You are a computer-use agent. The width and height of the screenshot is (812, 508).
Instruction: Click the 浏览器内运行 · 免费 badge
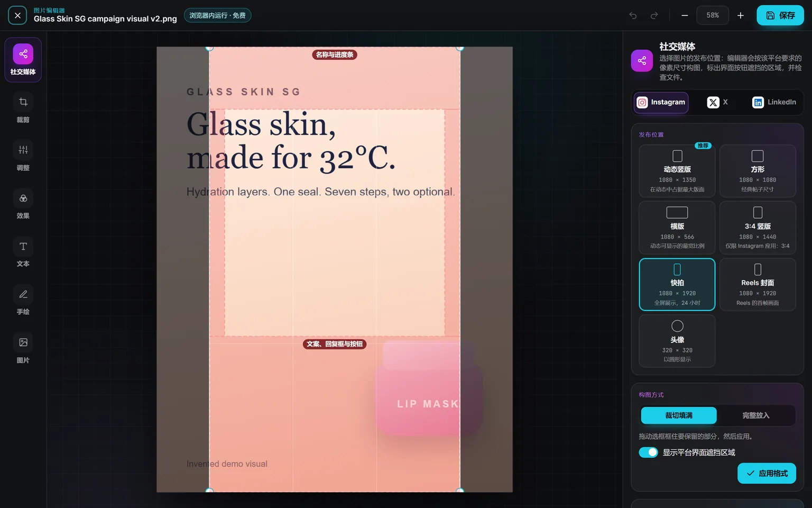(217, 15)
